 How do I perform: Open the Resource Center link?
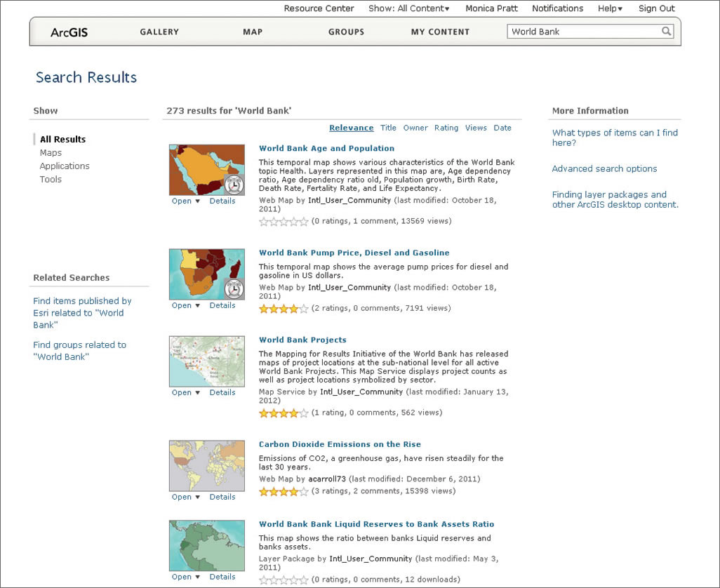click(x=319, y=8)
